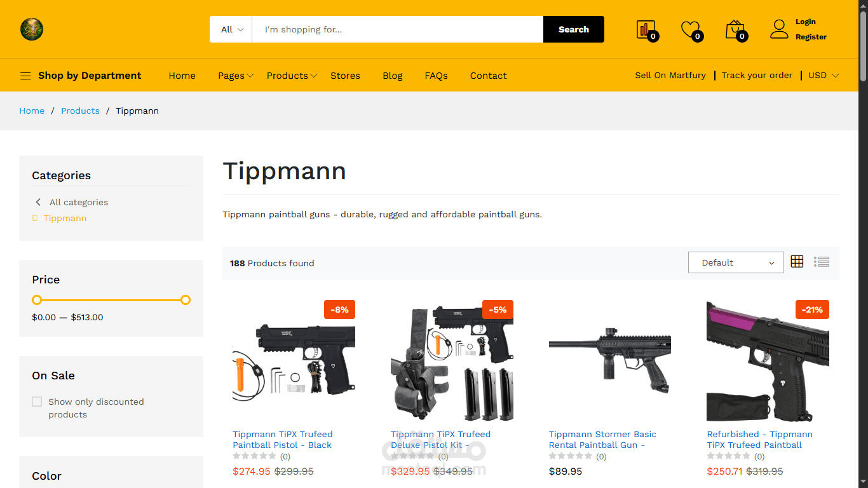Image resolution: width=868 pixels, height=488 pixels.
Task: Open Track your order link
Action: [757, 75]
